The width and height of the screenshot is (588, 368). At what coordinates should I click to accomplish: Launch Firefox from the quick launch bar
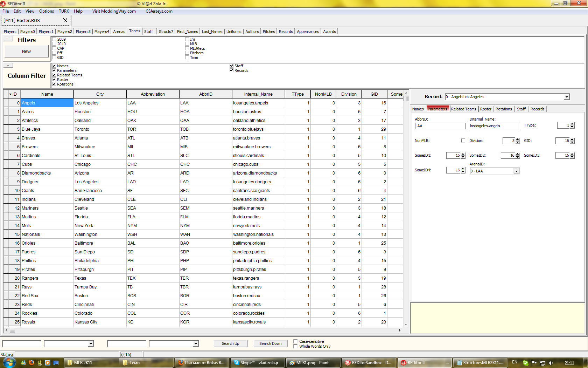click(31, 363)
